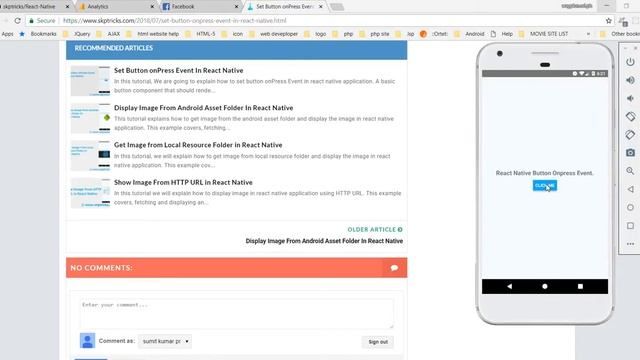Open the web developer bookmarks folder
Screen dimensions: 640x360
273,34
